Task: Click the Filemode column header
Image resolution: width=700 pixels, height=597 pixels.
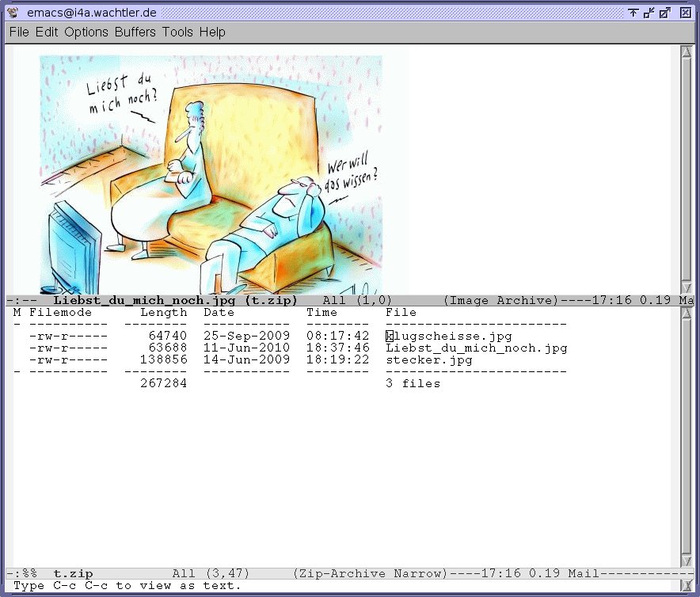Action: [x=60, y=312]
